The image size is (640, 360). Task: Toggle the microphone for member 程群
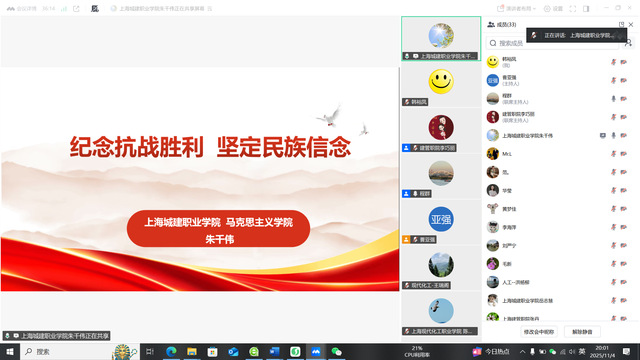point(613,99)
